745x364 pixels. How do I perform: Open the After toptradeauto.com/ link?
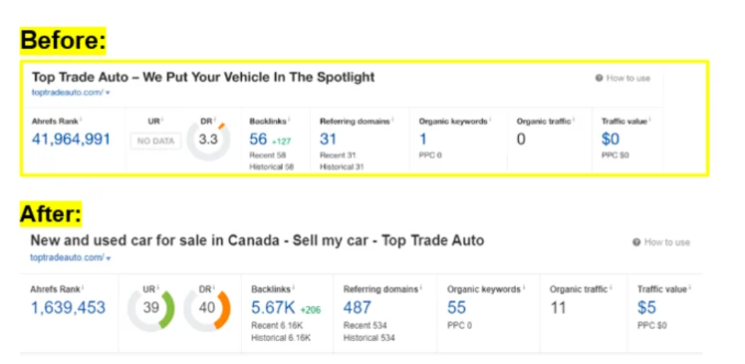[x=67, y=258]
